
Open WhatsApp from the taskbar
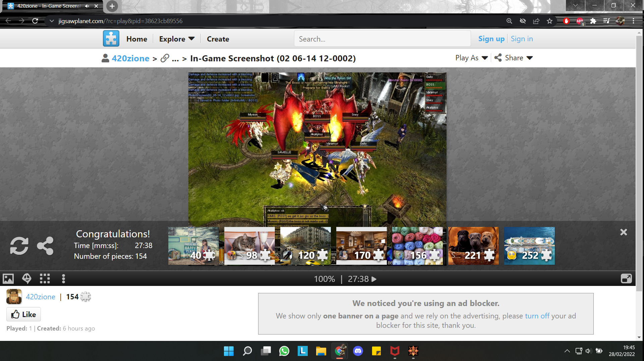coord(284,351)
